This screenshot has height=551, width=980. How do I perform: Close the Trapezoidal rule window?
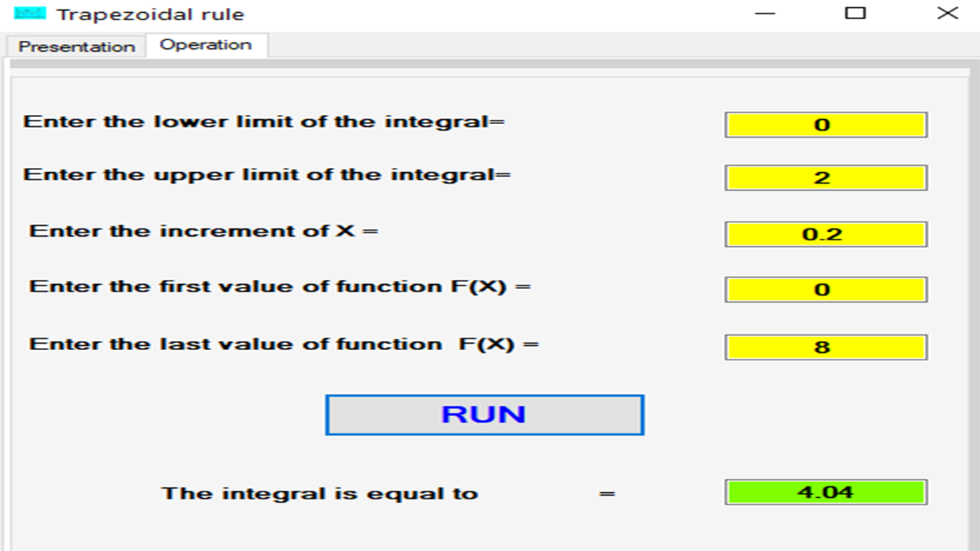tap(947, 14)
